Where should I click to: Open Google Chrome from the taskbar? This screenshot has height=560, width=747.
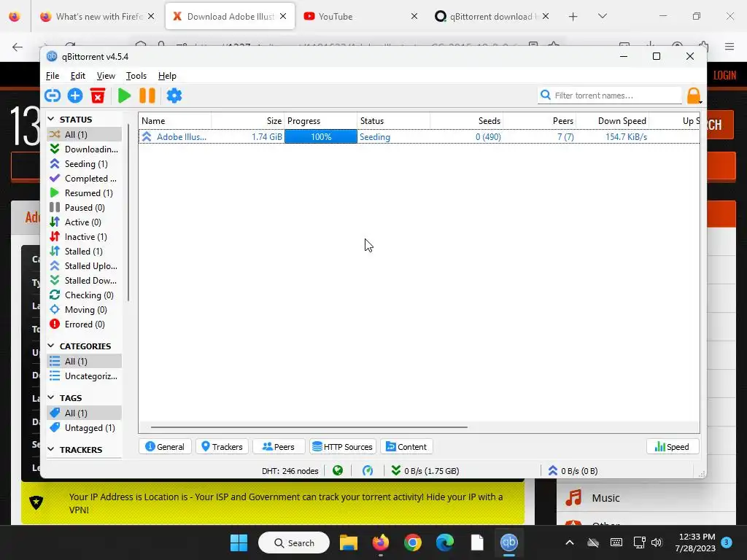(x=413, y=542)
